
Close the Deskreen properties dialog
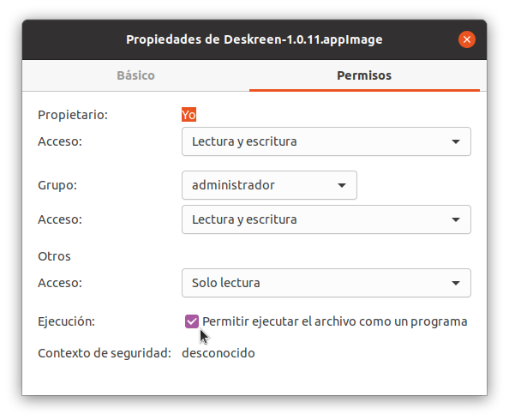(466, 39)
